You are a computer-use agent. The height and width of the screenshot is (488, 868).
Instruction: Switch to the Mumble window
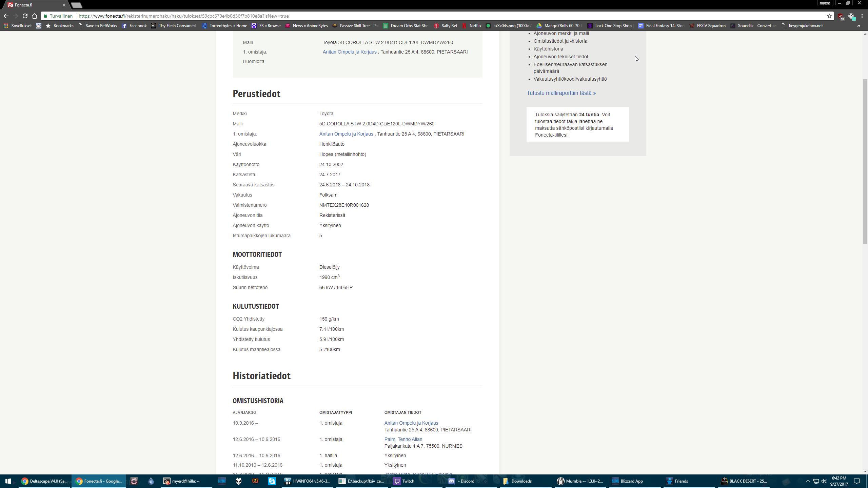coord(580,481)
